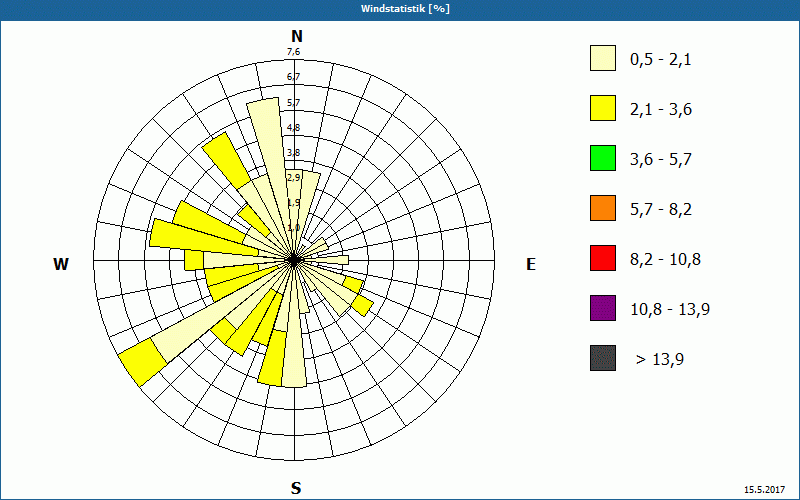Click the legend label '3,6 - 5,7'
Viewport: 800px width, 500px height.
661,160
